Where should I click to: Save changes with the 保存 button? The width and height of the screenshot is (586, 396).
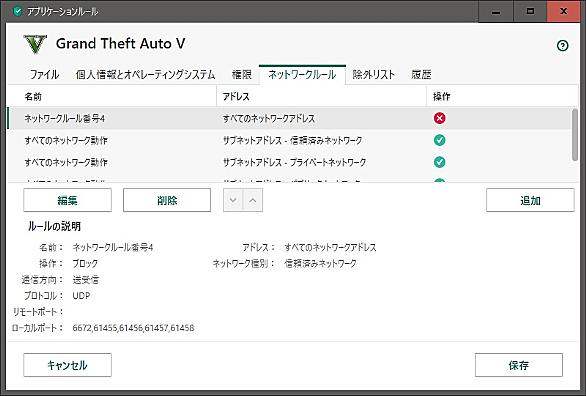(519, 365)
